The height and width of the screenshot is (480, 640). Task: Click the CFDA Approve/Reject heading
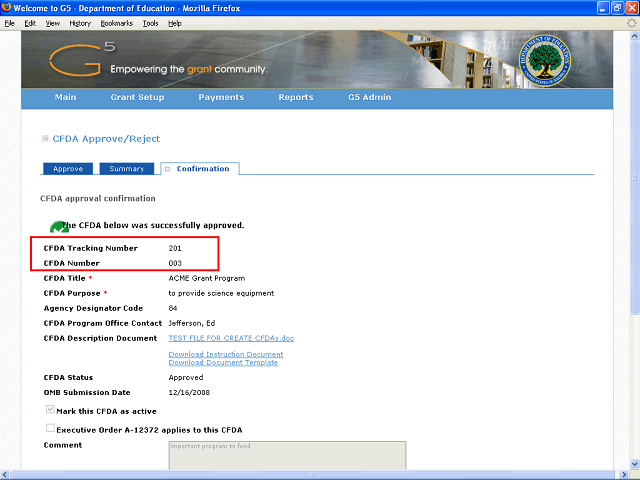[x=106, y=139]
